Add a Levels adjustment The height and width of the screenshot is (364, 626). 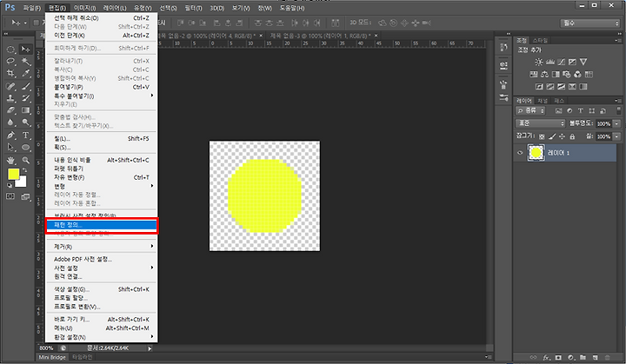click(x=550, y=62)
